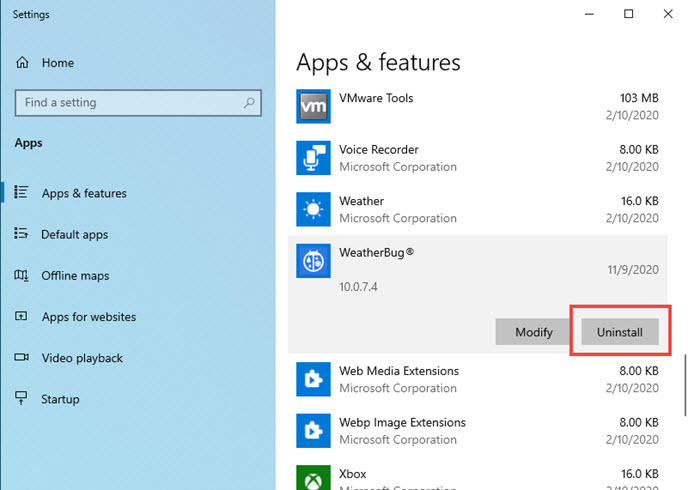Click the WeatherBug ladybug icon
Viewport: 688px width, 490px height.
tap(313, 261)
